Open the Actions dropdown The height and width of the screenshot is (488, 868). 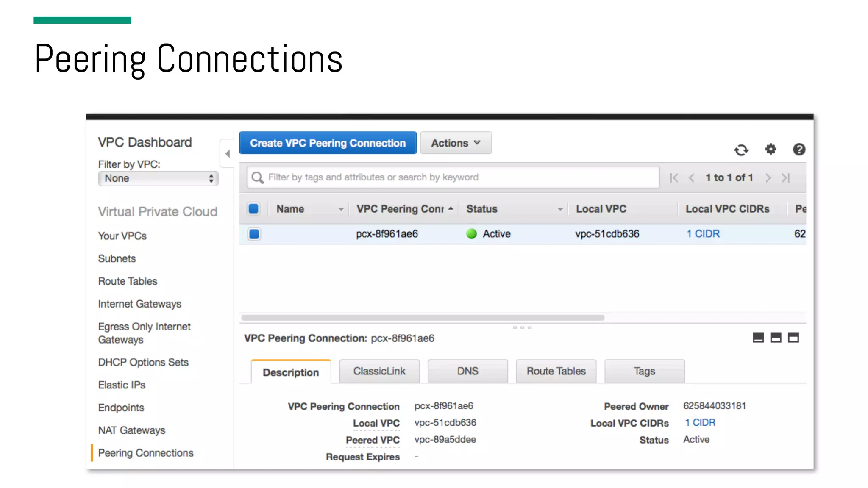[x=456, y=143]
